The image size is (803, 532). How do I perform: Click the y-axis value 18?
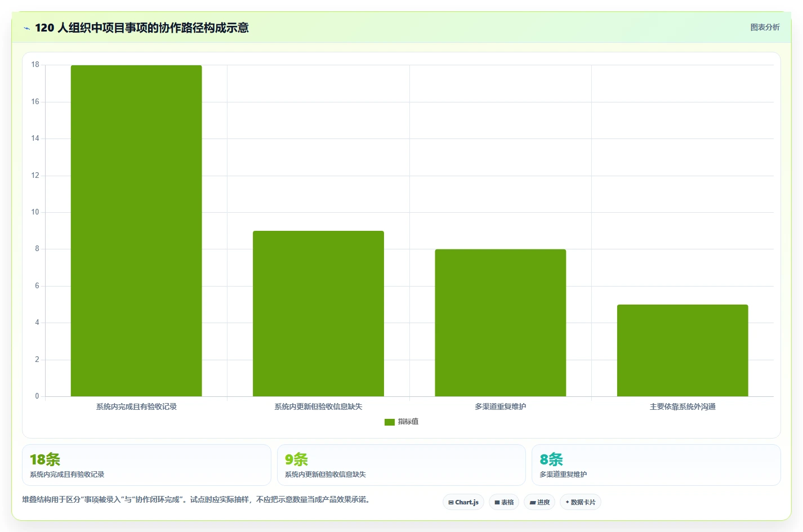point(35,65)
